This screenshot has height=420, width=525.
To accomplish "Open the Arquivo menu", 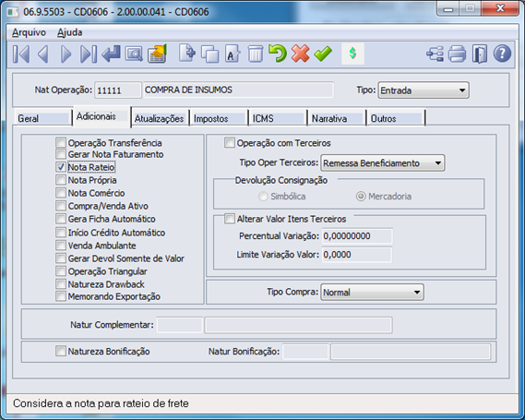I will click(29, 32).
